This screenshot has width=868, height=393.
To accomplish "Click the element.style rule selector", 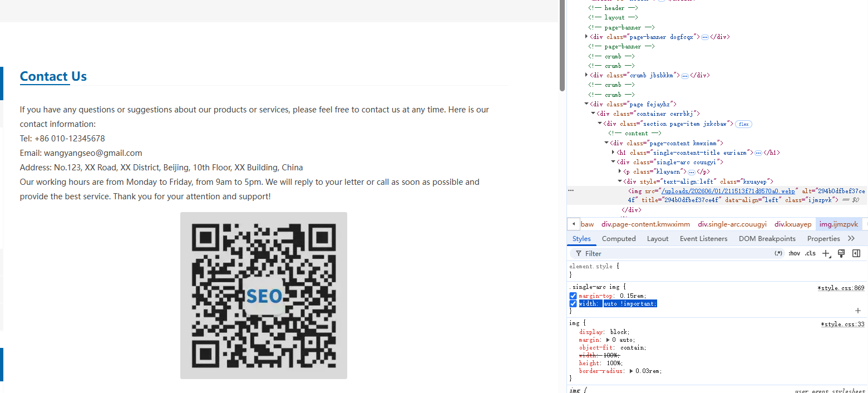I will [590, 266].
